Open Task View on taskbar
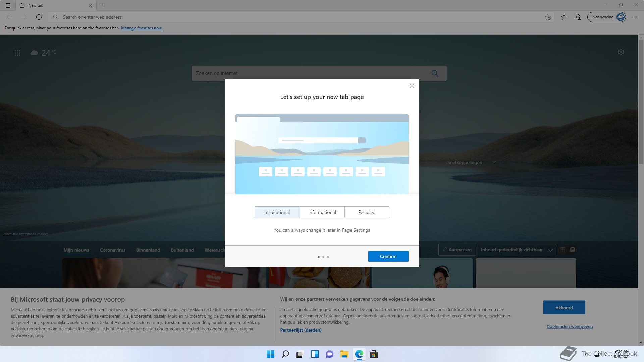This screenshot has width=644, height=362. click(300, 354)
